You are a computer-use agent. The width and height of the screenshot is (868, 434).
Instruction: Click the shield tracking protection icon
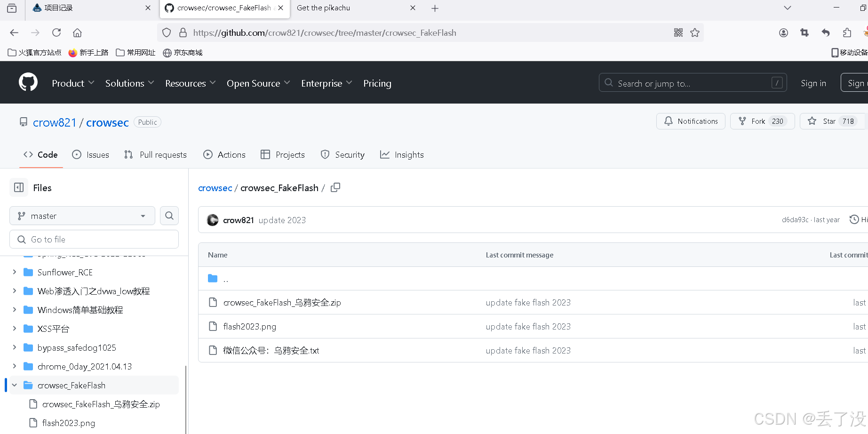point(167,32)
